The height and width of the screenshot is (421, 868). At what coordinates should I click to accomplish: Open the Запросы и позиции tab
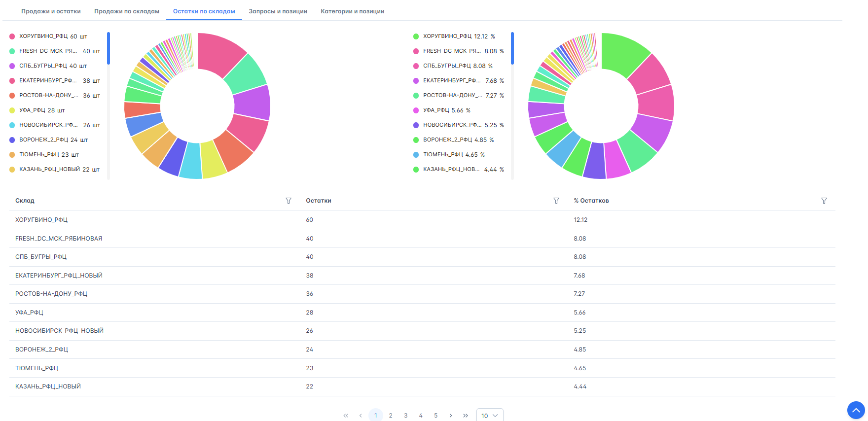coord(278,11)
